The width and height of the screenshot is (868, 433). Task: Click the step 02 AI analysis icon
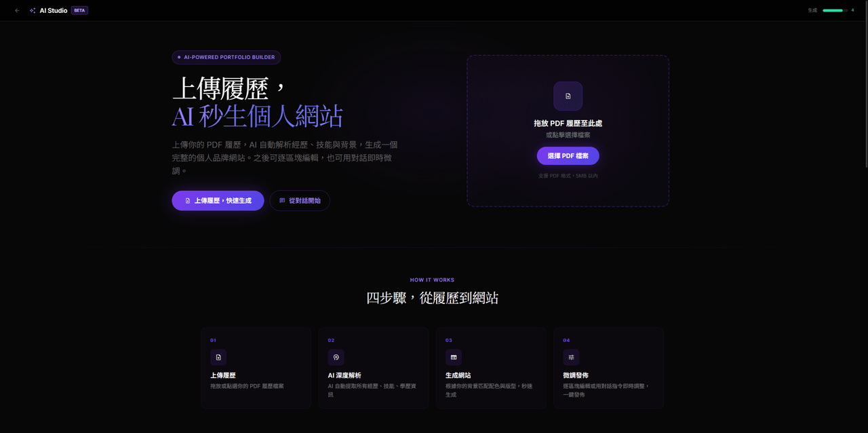click(x=336, y=357)
